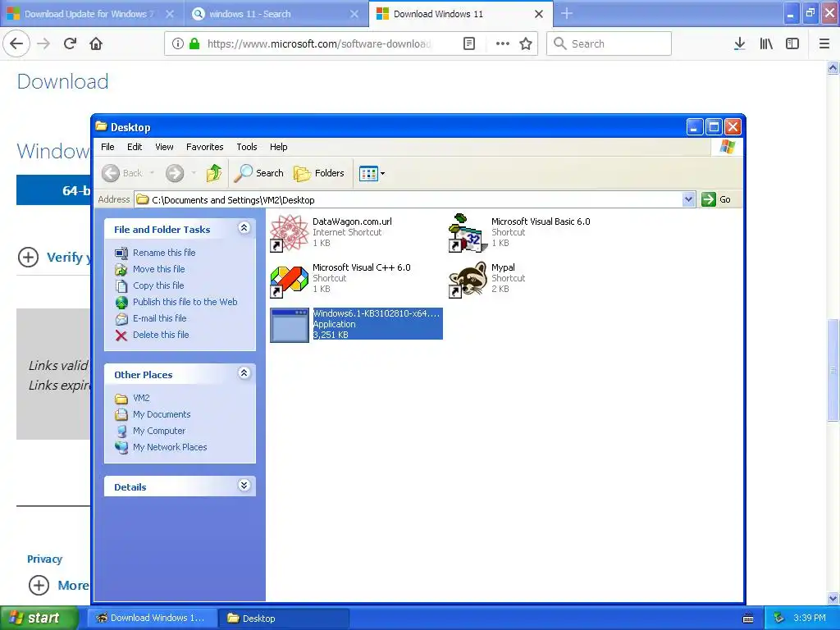Bookmark this page with the star icon

click(x=526, y=43)
